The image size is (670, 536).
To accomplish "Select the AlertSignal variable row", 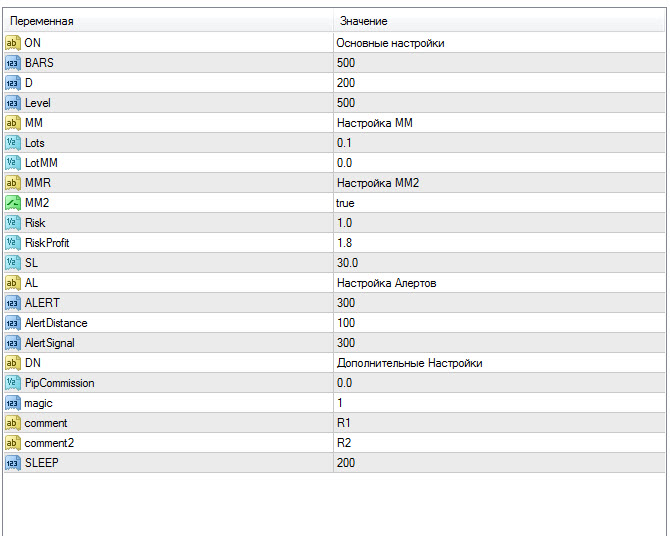I will point(49,343).
